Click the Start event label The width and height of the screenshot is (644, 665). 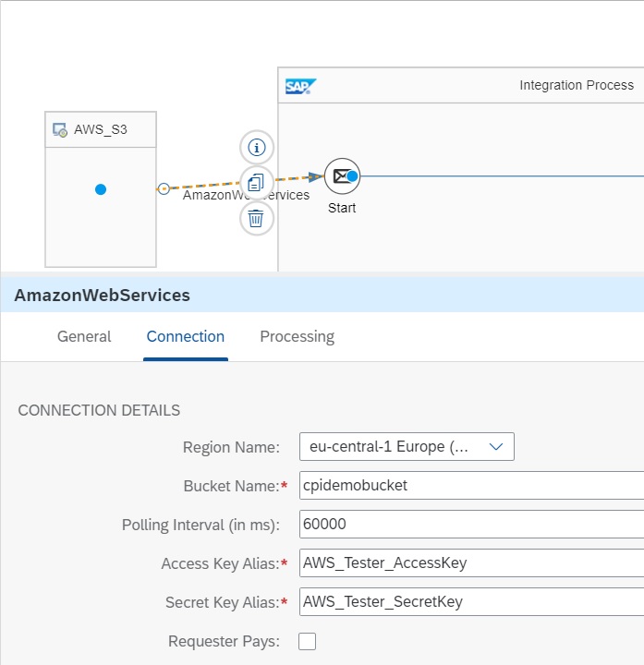342,208
